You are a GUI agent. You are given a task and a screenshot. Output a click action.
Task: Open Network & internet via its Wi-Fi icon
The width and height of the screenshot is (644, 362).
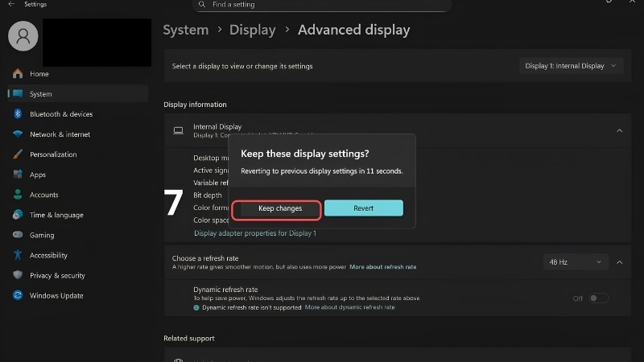pyautogui.click(x=18, y=134)
